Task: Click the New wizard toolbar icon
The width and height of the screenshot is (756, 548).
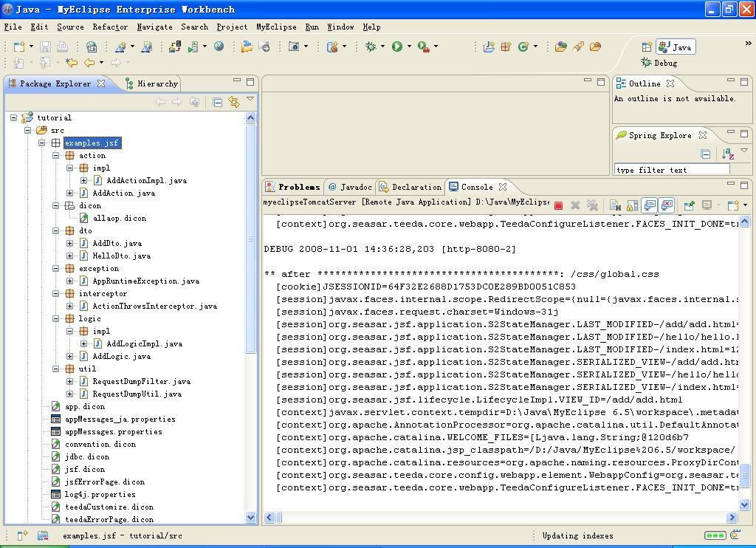Action: 19,47
